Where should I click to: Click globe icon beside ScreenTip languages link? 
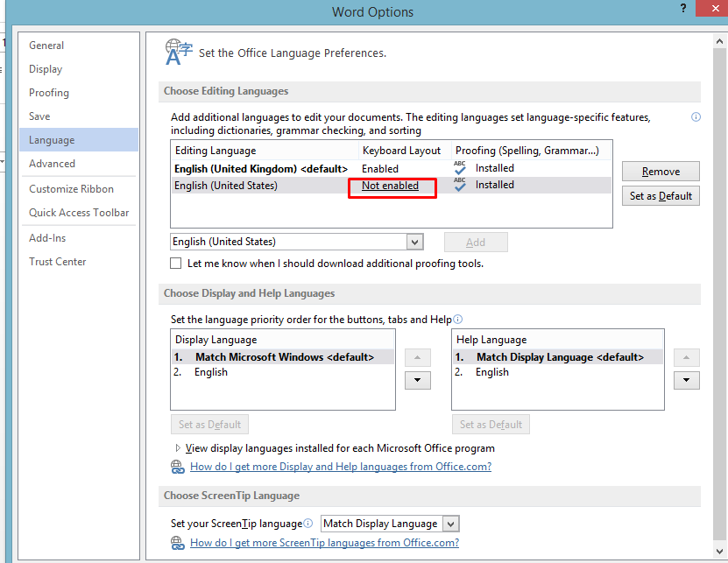[x=178, y=543]
